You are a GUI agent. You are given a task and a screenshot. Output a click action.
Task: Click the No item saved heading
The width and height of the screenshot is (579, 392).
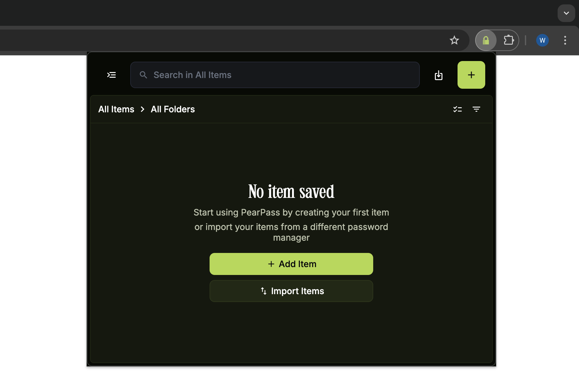click(x=291, y=192)
